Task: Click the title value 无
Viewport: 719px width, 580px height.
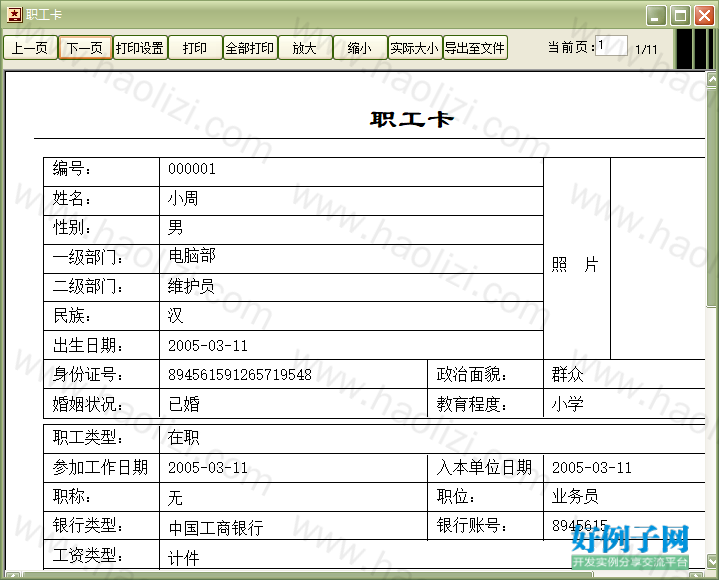Action: pos(175,497)
